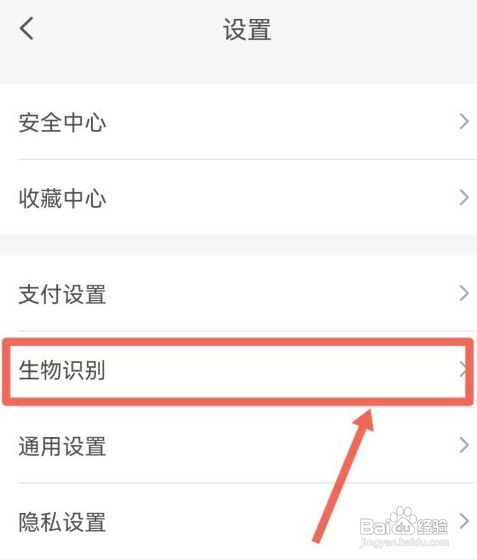Click the chevron beside 通用设置
Image resolution: width=477 pixels, height=560 pixels.
click(464, 445)
